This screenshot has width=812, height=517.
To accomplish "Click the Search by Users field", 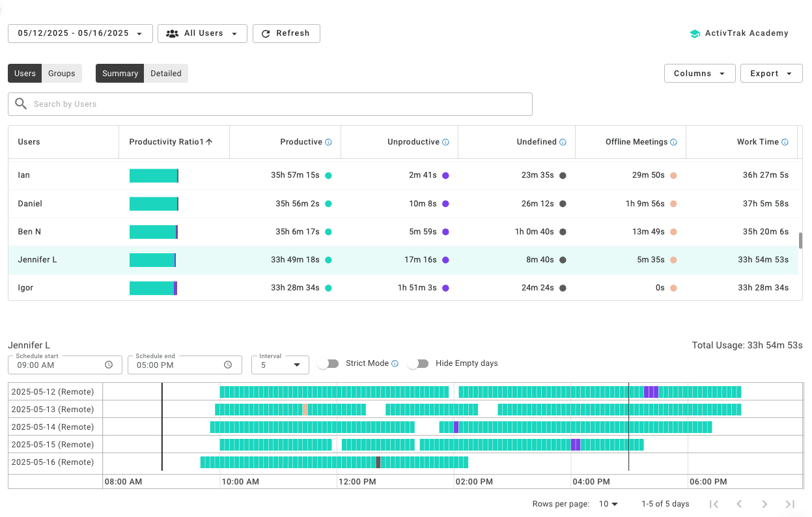I will (270, 104).
